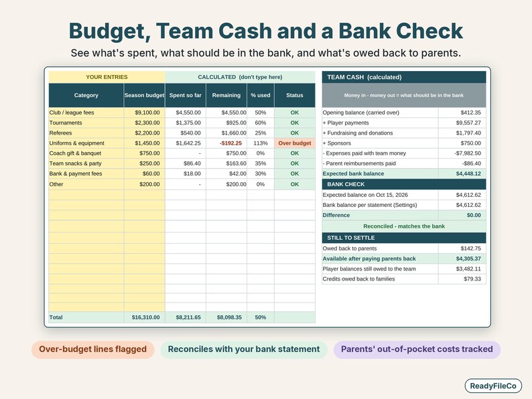
Task: Select the $86.40 spent so far cell
Action: click(186, 163)
